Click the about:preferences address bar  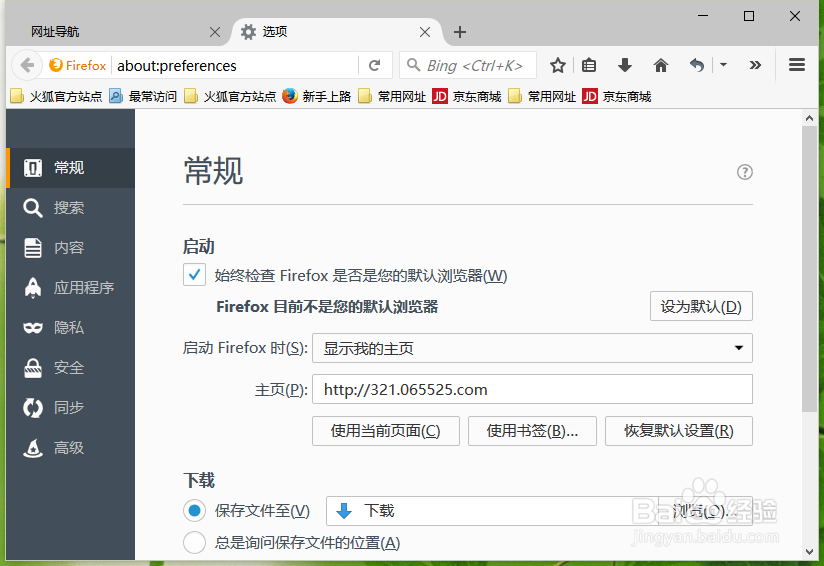click(236, 65)
